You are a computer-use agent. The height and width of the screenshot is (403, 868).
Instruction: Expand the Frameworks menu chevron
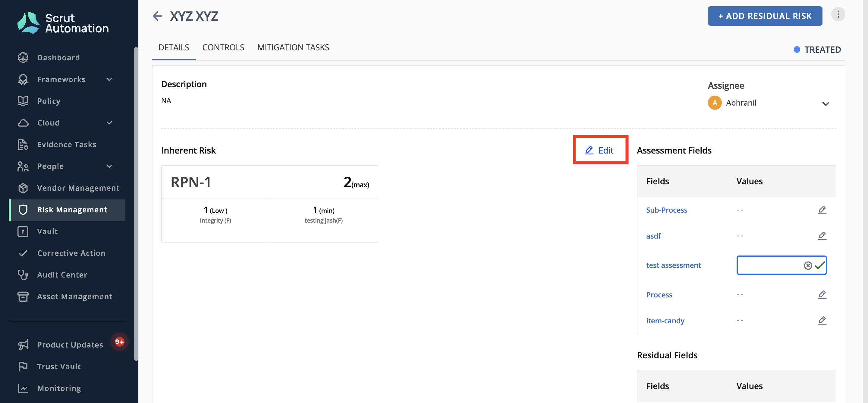click(x=109, y=79)
